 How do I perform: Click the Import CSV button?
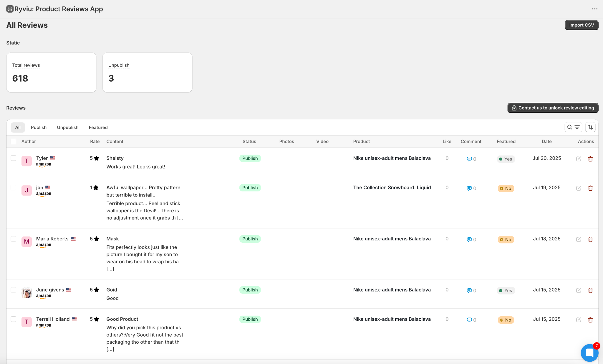[x=582, y=25]
